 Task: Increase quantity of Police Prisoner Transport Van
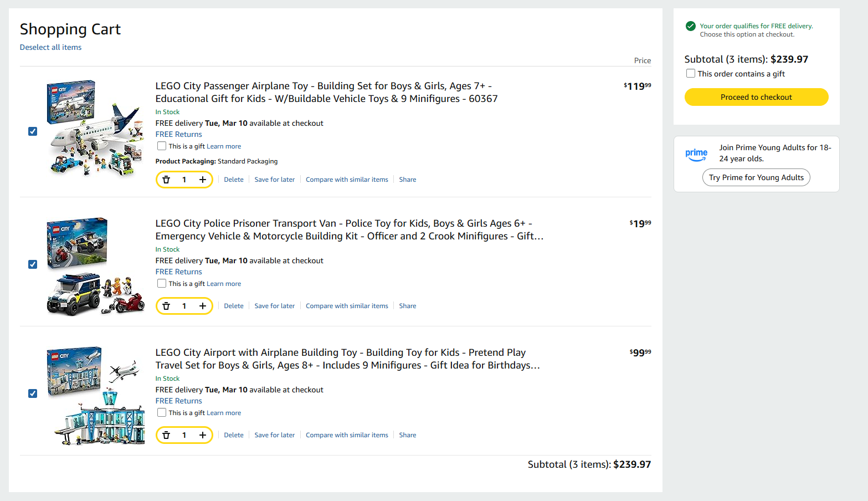(x=203, y=306)
